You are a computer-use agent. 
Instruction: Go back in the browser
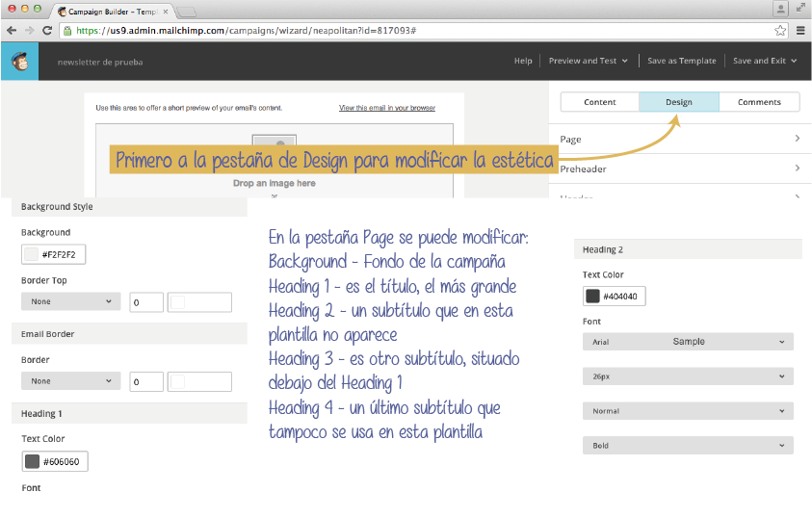click(12, 31)
